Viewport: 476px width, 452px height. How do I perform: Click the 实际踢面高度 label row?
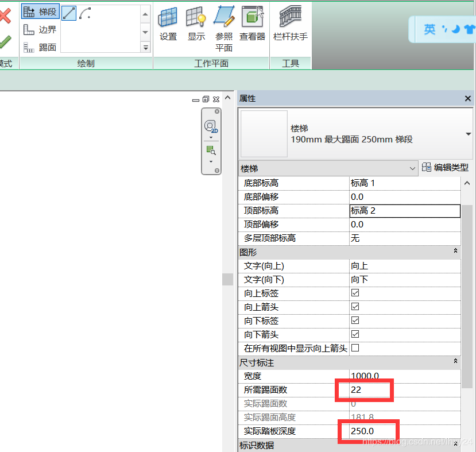click(x=269, y=418)
